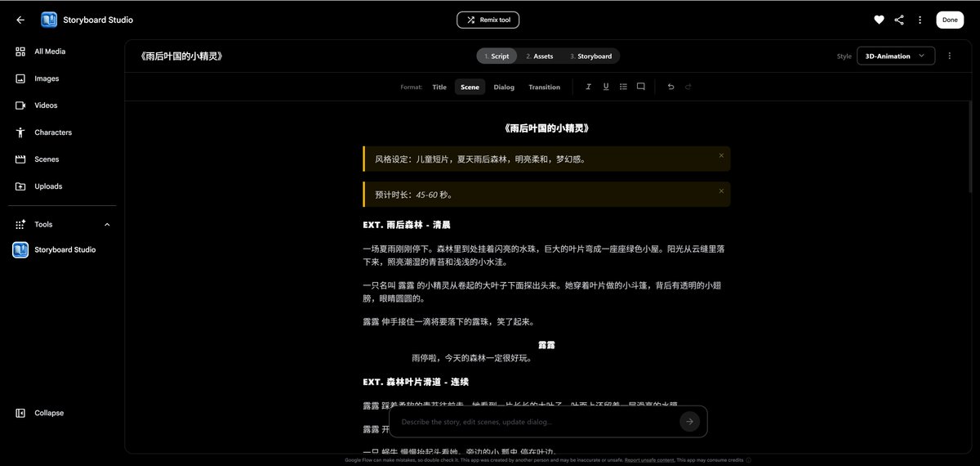Screen dimensions: 980x466
Task: Set the format to Transition
Action: point(544,87)
